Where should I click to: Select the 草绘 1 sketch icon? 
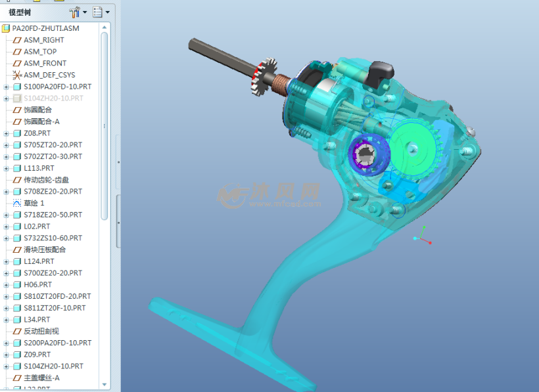17,203
